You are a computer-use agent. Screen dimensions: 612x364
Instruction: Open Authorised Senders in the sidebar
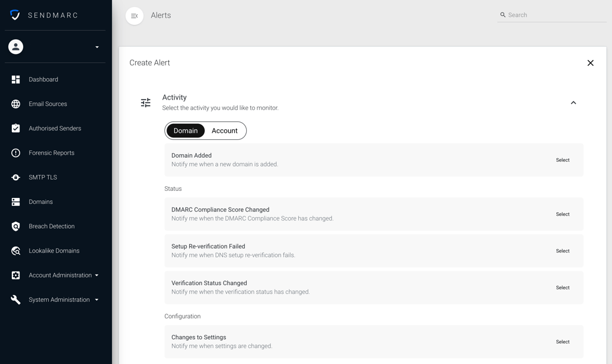click(x=55, y=129)
